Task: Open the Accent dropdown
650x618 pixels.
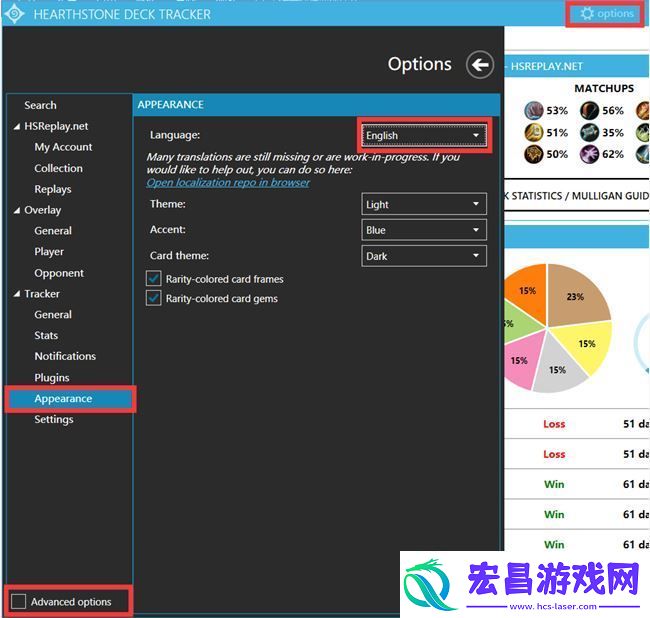Action: (424, 230)
